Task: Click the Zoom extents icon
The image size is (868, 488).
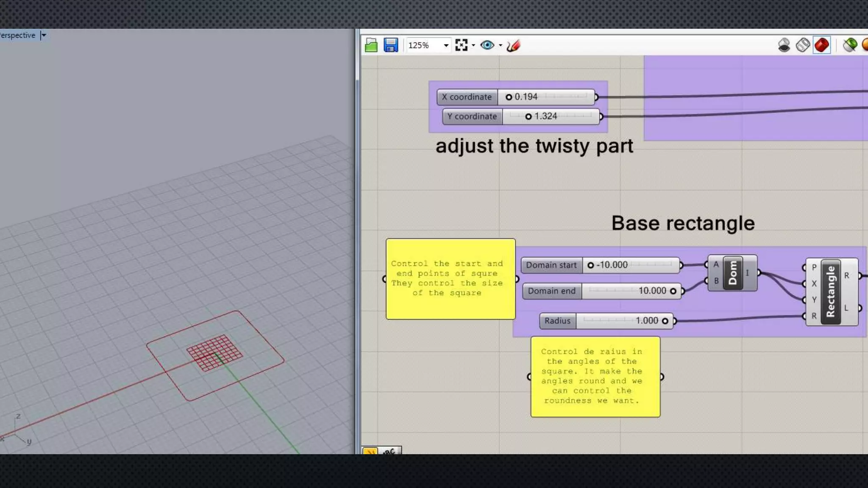Action: (x=461, y=45)
